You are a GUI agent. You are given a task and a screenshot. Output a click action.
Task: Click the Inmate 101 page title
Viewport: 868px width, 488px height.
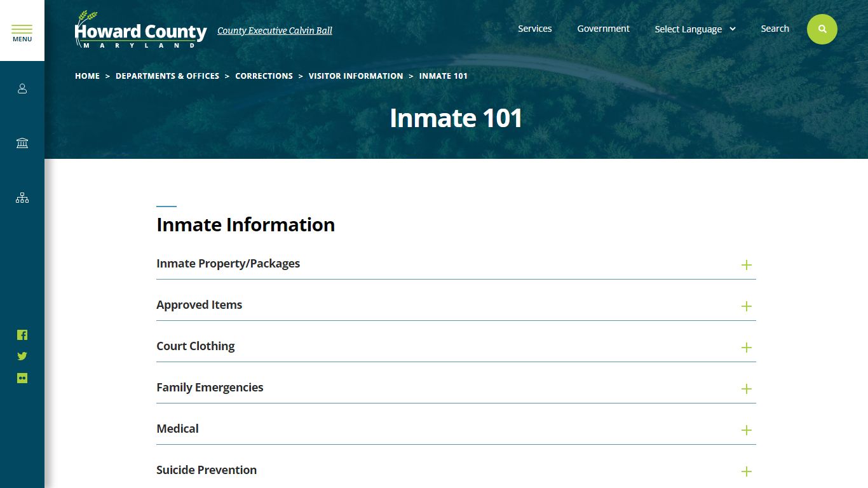(x=456, y=118)
